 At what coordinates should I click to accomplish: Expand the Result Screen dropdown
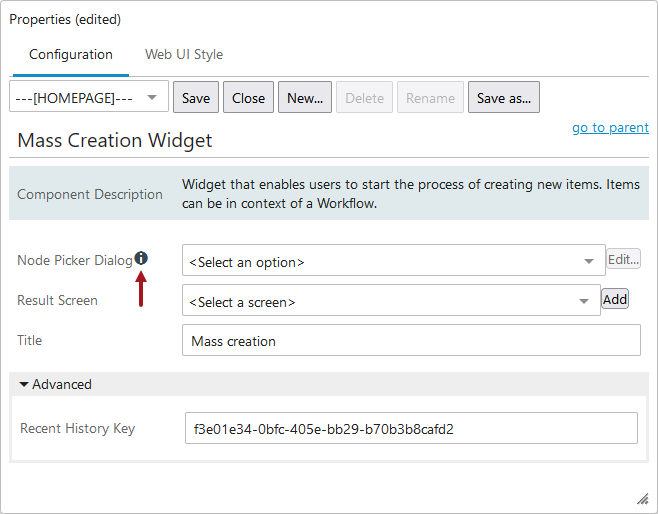point(391,301)
